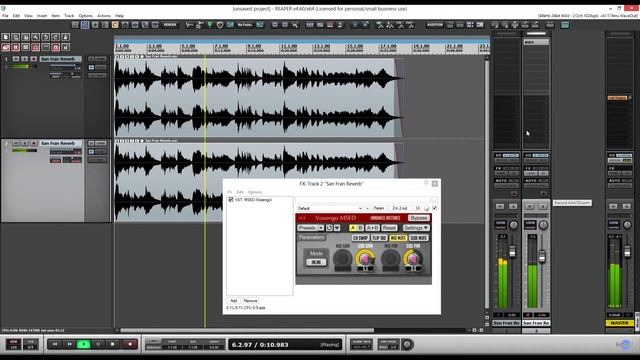The width and height of the screenshot is (640, 360).
Task: Toggle FLIP 180 in Voxengo MSED
Action: pos(379,238)
